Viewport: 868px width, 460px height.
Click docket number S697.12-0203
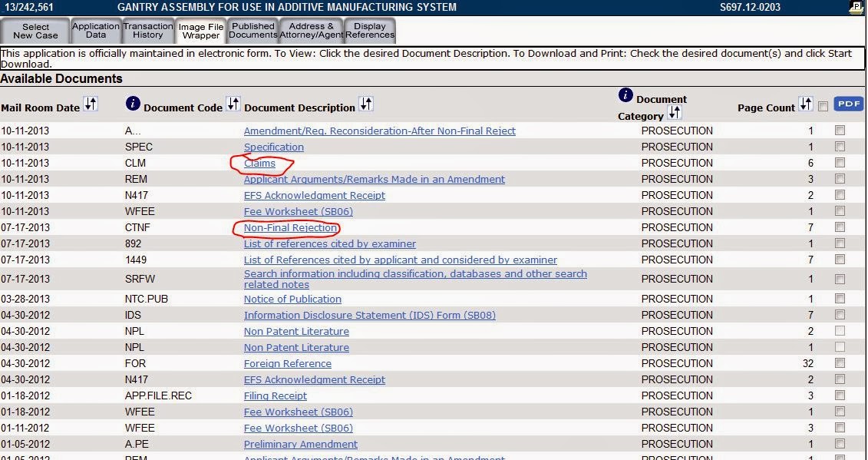pyautogui.click(x=750, y=7)
